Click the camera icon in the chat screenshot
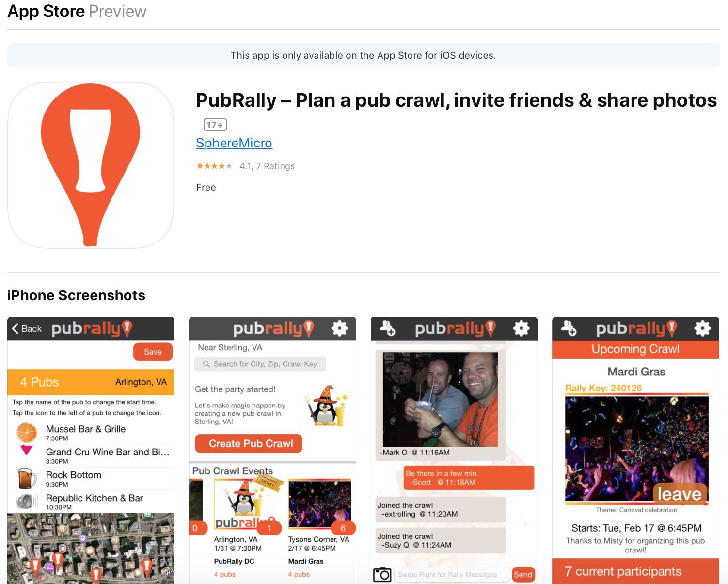Image resolution: width=728 pixels, height=584 pixels. tap(382, 574)
